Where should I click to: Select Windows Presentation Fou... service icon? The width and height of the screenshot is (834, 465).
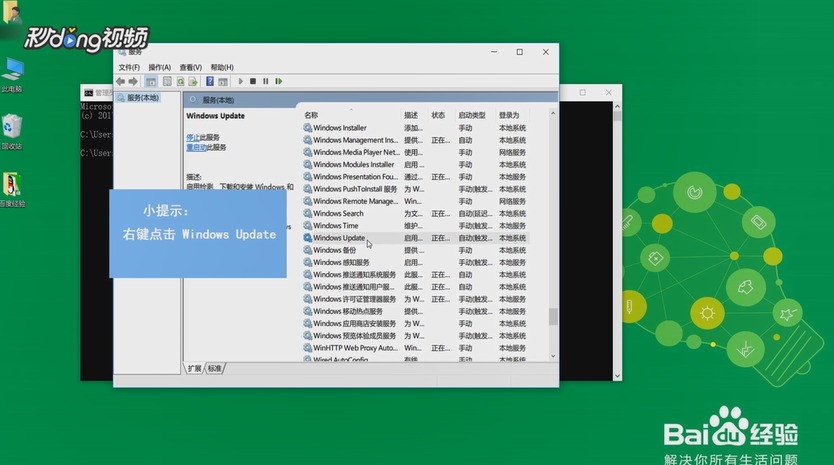(307, 177)
